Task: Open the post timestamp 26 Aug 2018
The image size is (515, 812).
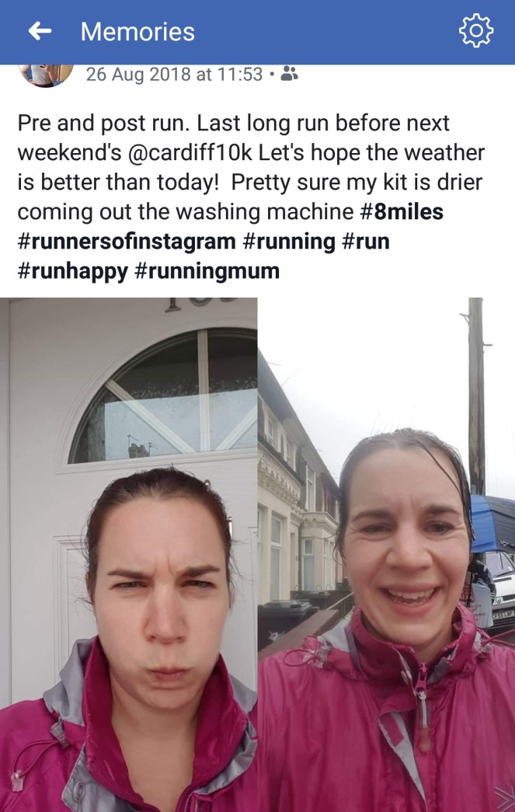Action: [174, 75]
